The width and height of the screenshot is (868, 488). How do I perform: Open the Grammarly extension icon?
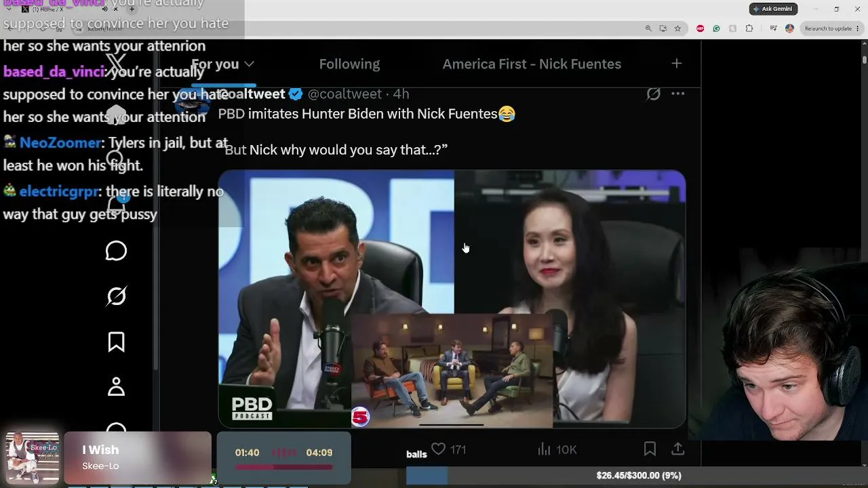pos(716,28)
